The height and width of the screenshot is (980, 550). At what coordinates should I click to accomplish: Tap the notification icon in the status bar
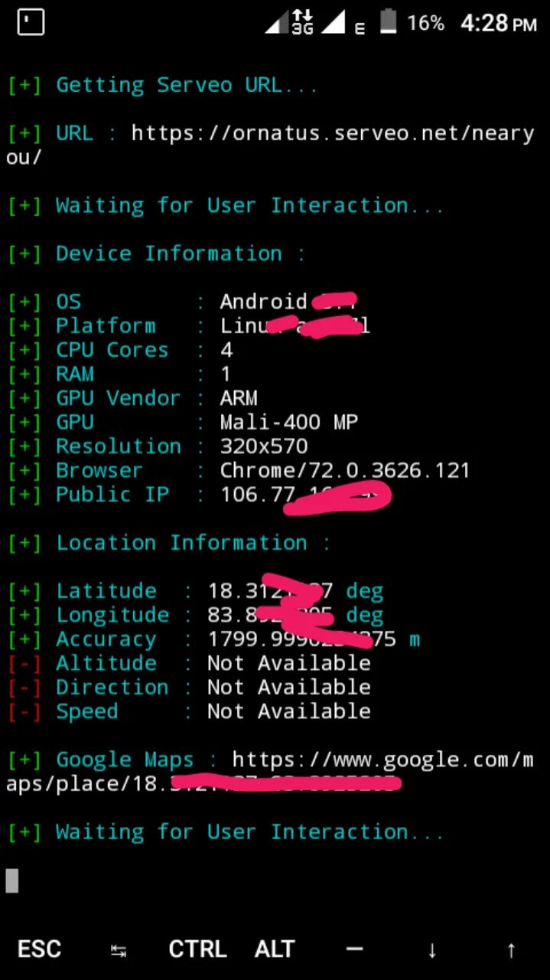pos(31,22)
